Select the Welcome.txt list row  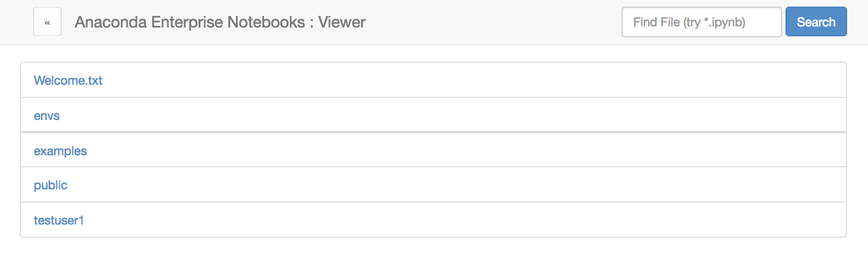coord(433,80)
